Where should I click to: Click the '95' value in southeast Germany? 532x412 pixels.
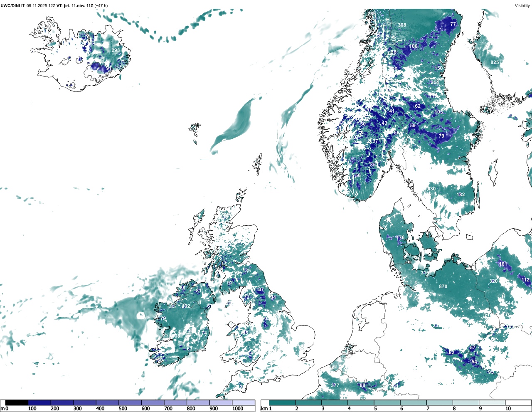click(491, 372)
